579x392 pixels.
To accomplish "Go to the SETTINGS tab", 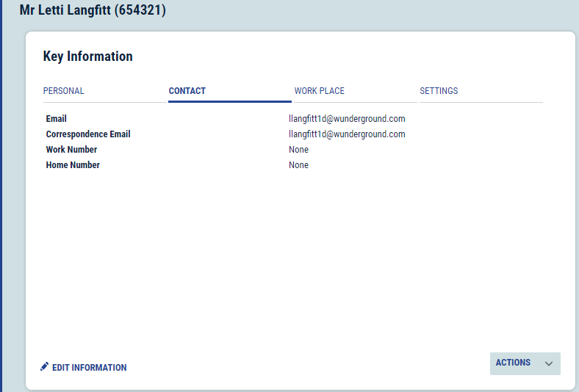I will tap(439, 91).
